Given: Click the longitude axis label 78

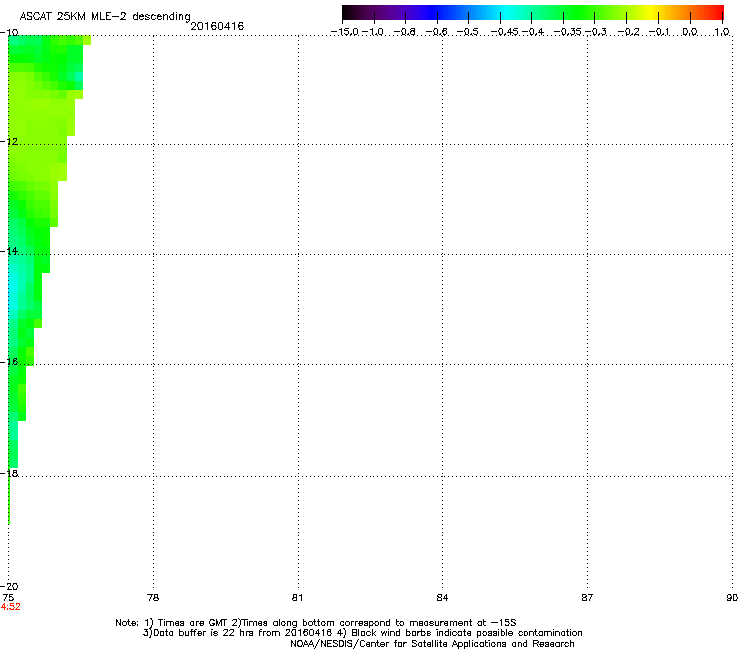Looking at the screenshot, I should [x=153, y=598].
